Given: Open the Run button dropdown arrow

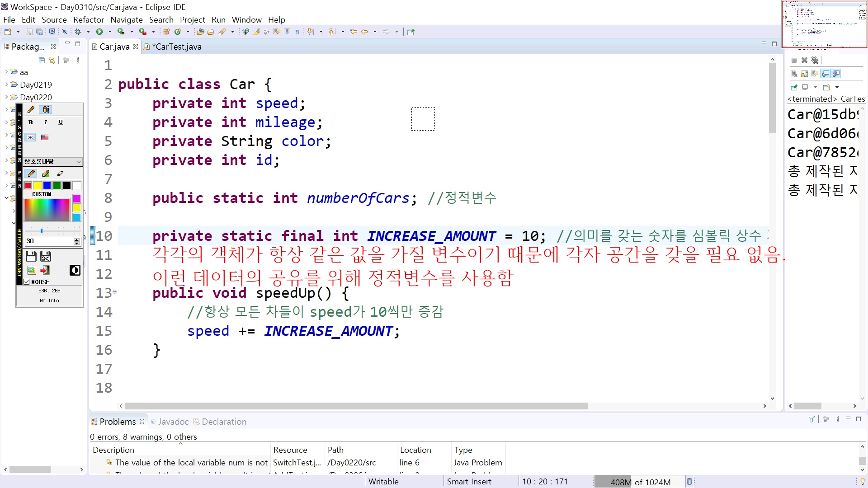Looking at the screenshot, I should (110, 32).
